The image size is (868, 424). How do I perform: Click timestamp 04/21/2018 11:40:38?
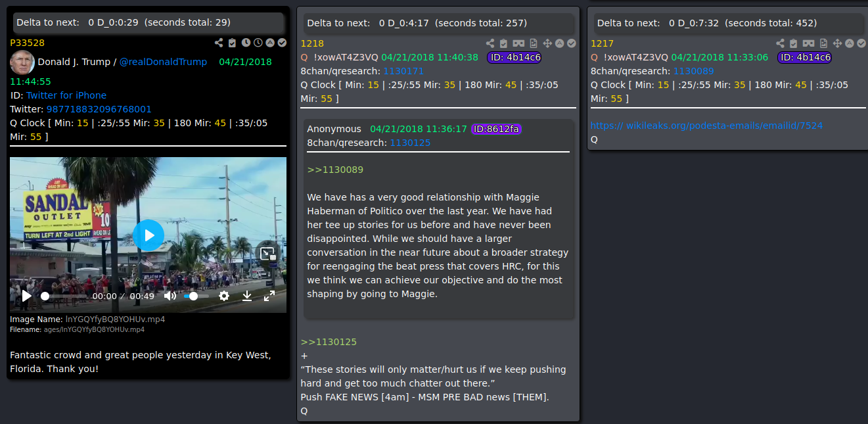point(430,57)
